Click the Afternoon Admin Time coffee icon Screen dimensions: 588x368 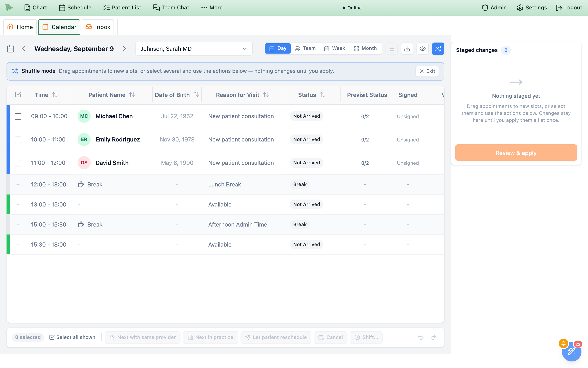click(x=81, y=224)
